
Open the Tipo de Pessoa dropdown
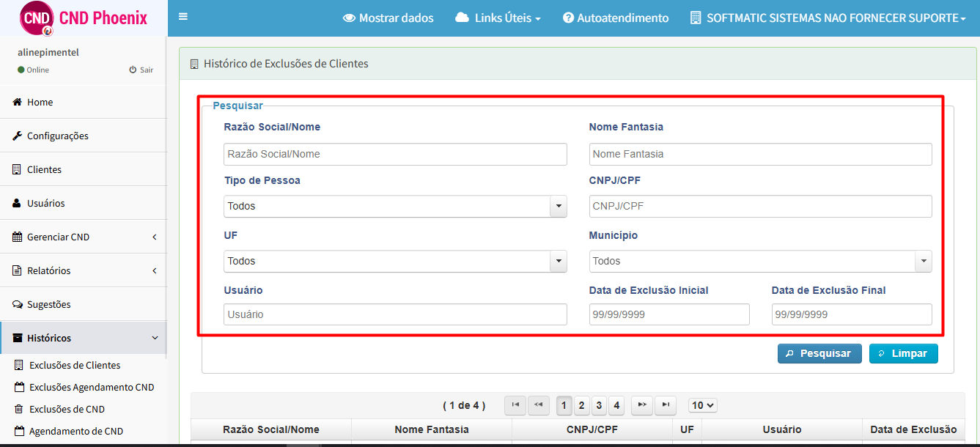pos(395,206)
